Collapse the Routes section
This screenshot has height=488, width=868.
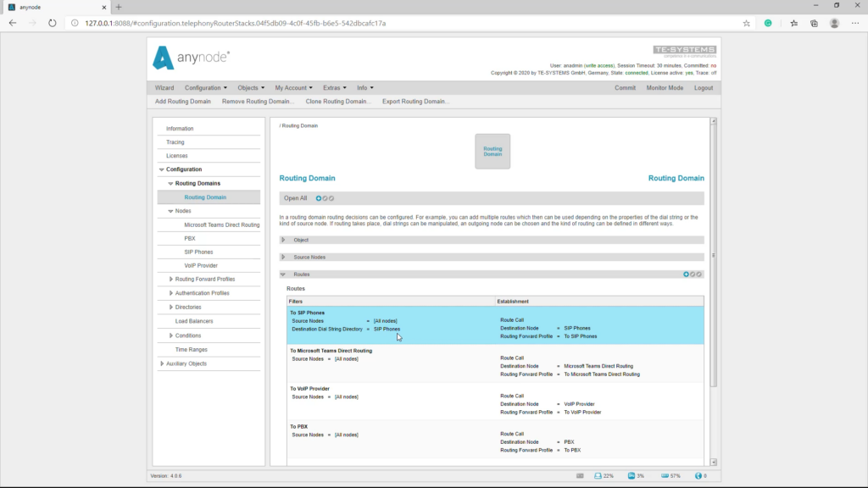tap(283, 274)
